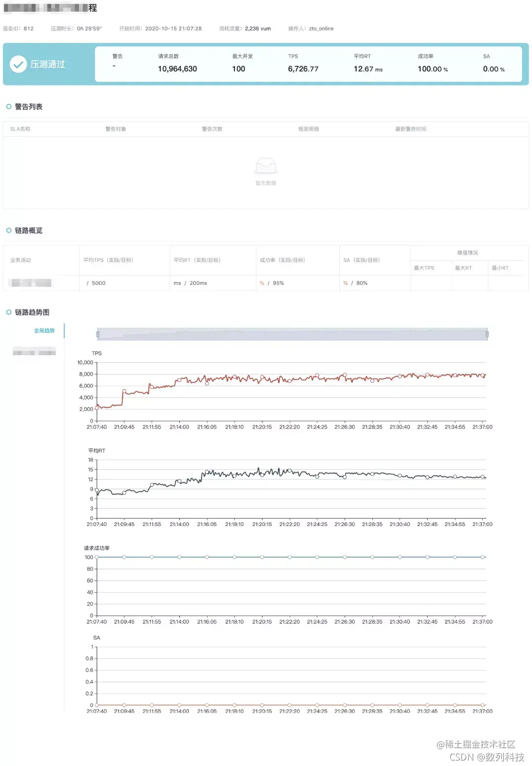
Task: Click the 成功率 (实际/目标) column header
Action: point(282,260)
